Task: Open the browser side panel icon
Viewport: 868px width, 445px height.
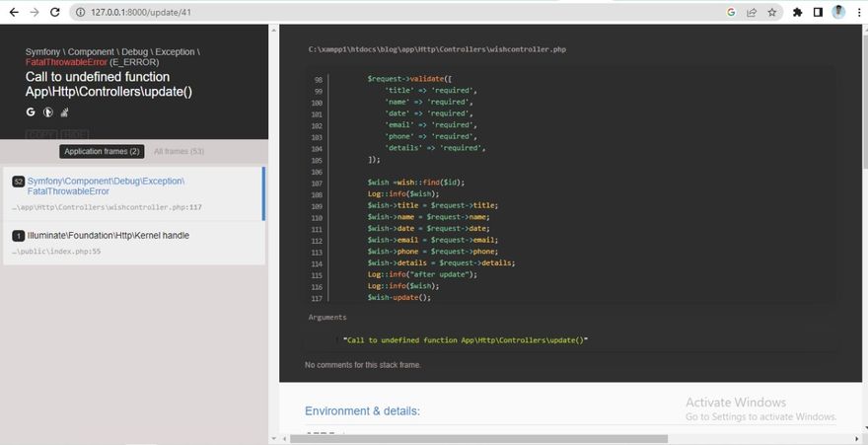Action: pyautogui.click(x=818, y=12)
